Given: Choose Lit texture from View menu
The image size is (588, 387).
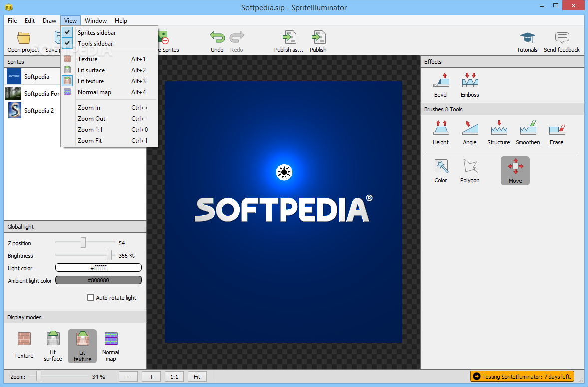Looking at the screenshot, I should (x=109, y=81).
